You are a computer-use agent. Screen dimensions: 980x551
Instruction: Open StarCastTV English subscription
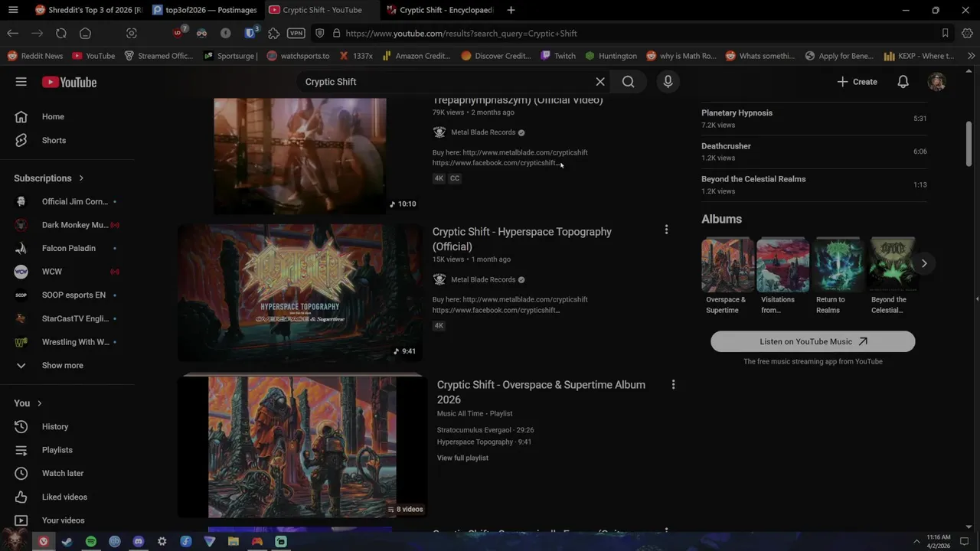coord(67,318)
